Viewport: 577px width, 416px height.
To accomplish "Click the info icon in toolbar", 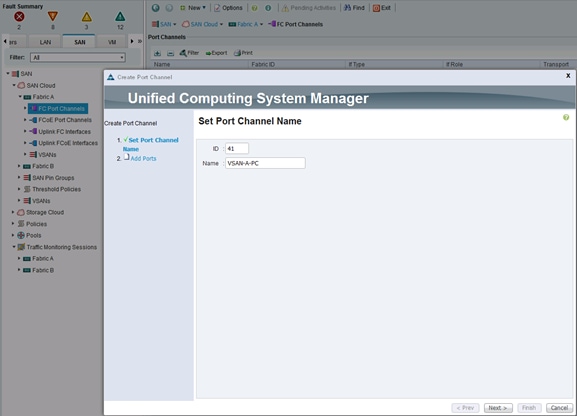I will point(268,8).
